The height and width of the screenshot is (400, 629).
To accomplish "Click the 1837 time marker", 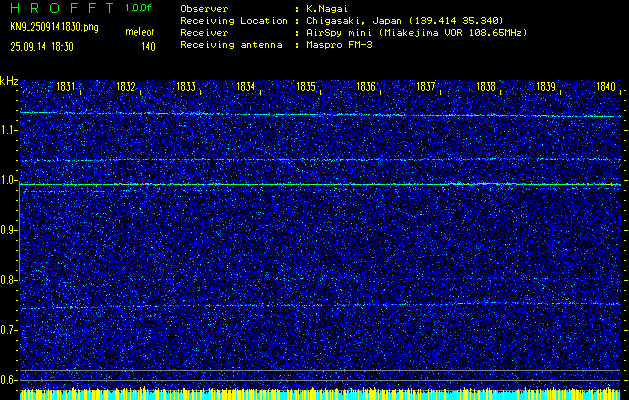I will click(426, 86).
